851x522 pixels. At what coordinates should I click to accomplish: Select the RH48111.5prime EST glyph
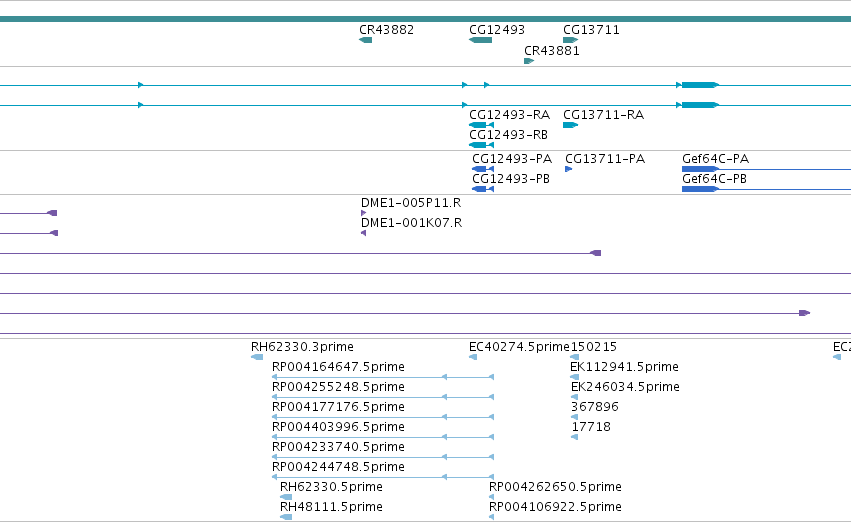pos(286,517)
